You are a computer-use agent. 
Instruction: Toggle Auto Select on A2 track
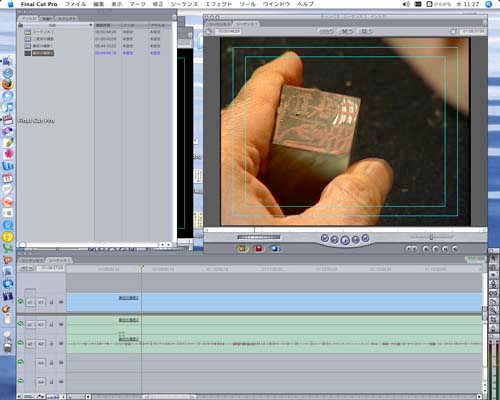tap(61, 344)
